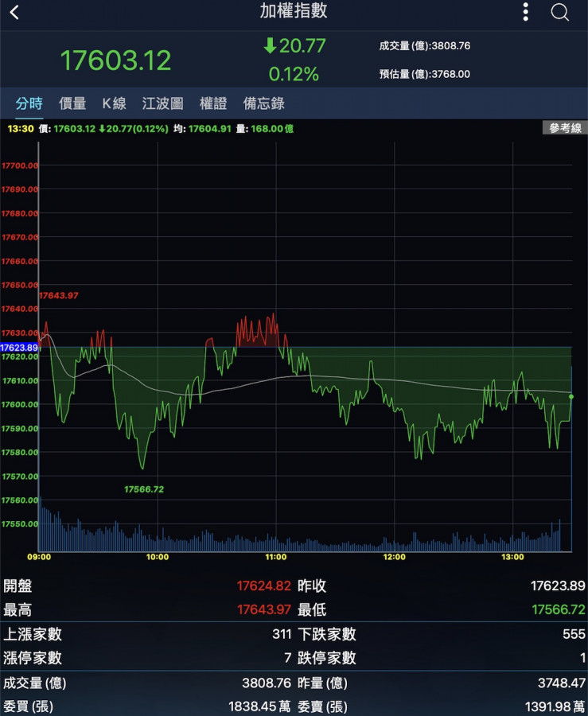Tap the 09:00 time axis label
The width and height of the screenshot is (588, 716).
tap(39, 557)
